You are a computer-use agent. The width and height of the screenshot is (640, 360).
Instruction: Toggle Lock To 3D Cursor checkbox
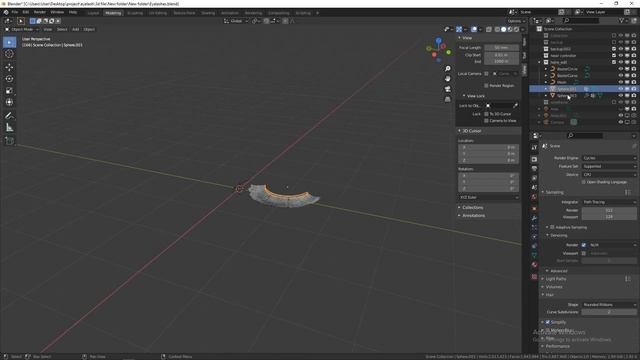coord(486,114)
